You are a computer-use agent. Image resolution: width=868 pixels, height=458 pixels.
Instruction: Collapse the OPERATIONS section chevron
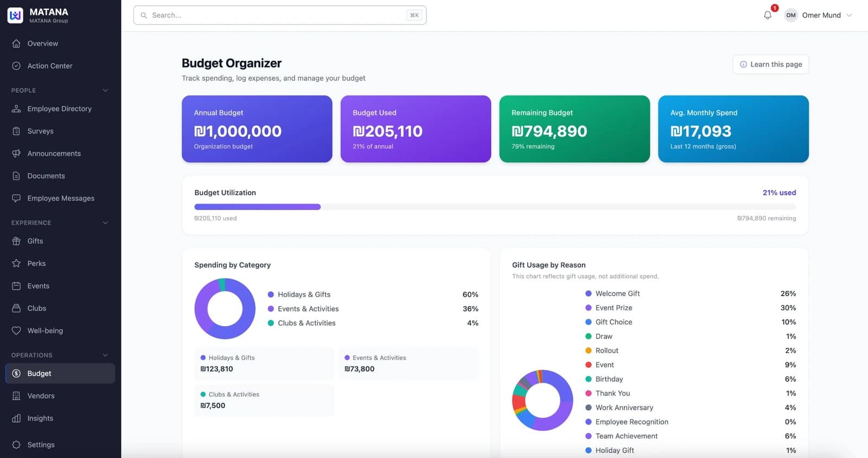(x=105, y=355)
